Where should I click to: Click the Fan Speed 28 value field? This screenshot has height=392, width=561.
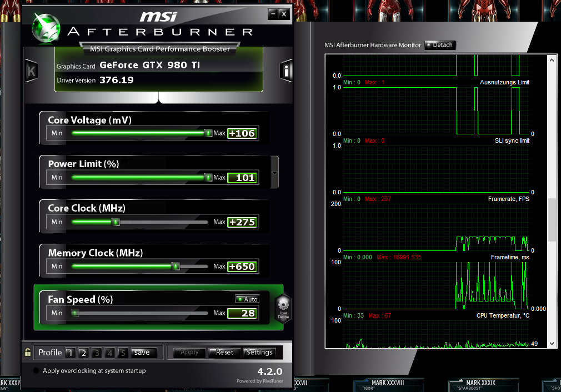(242, 313)
